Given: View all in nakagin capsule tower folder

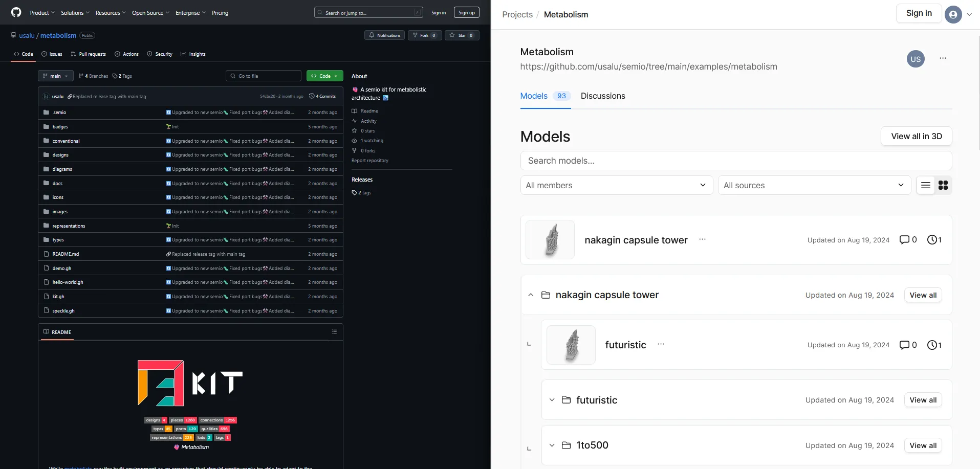Looking at the screenshot, I should point(923,295).
